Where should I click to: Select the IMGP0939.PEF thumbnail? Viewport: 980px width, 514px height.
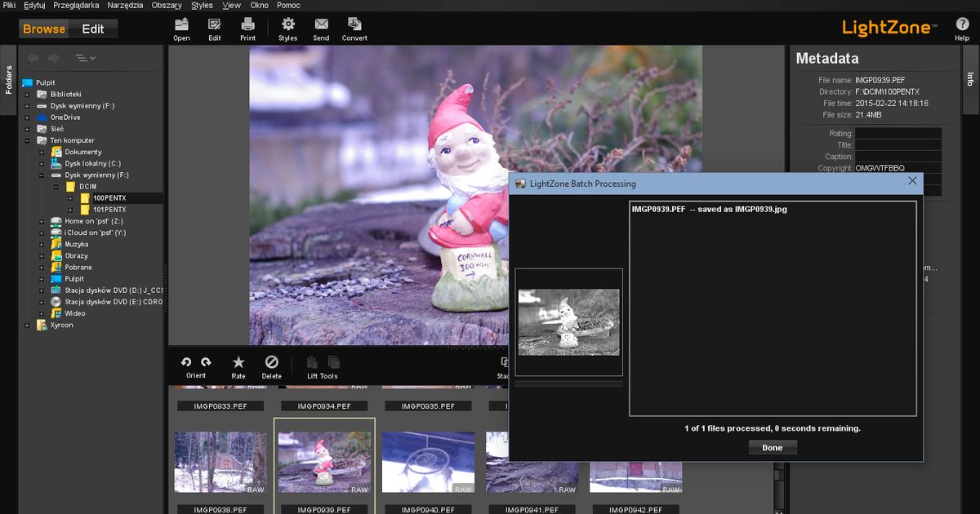click(324, 461)
